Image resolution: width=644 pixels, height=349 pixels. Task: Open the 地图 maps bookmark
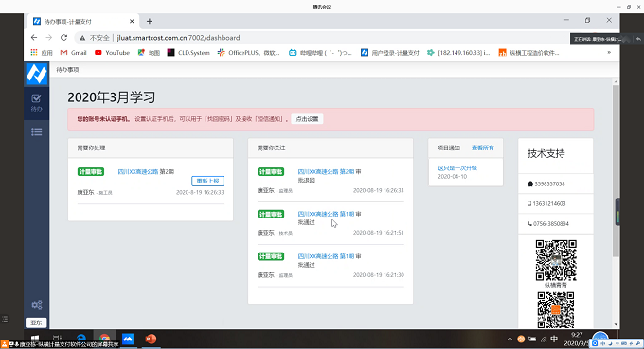[149, 53]
